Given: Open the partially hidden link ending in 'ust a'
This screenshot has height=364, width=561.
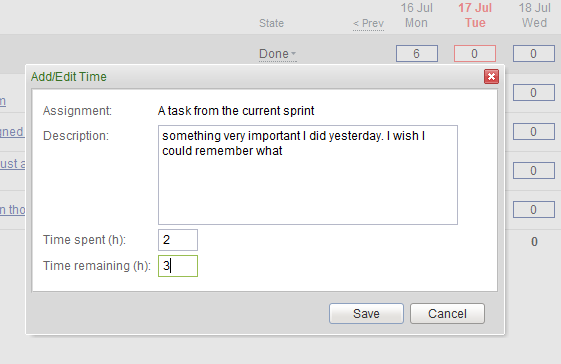Looking at the screenshot, I should (x=13, y=164).
